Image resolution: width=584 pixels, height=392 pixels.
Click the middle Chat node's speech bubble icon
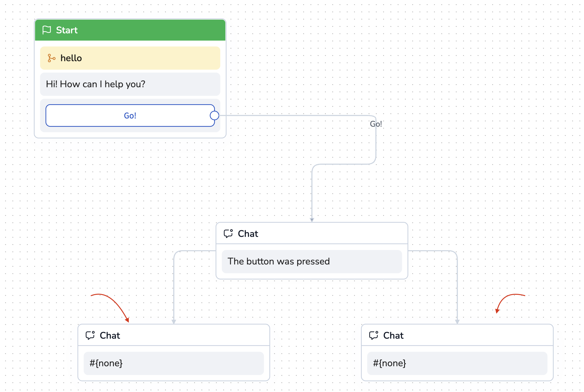pos(228,234)
